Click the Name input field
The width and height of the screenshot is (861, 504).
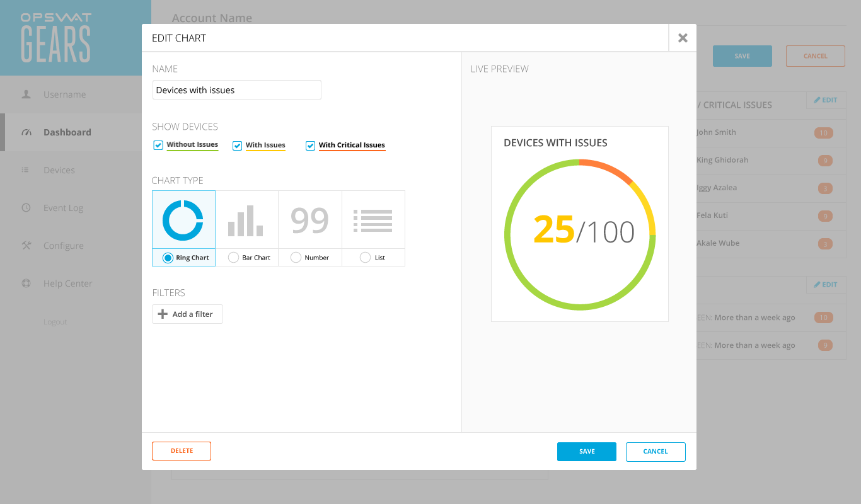coord(237,90)
